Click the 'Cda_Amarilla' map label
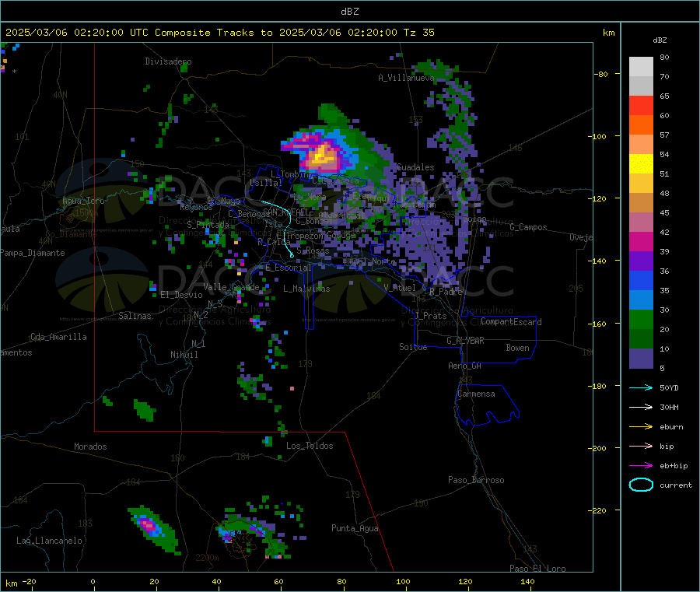 (58, 337)
